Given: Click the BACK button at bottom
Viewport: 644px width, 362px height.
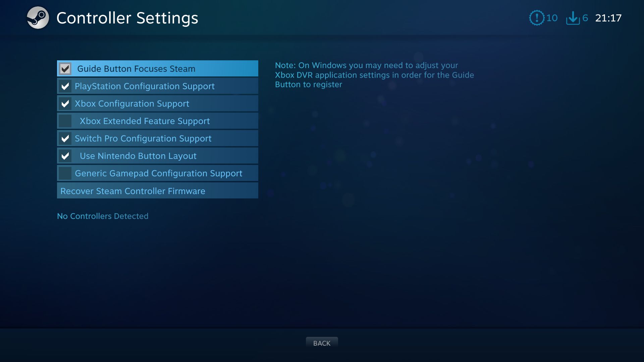Looking at the screenshot, I should 322,343.
